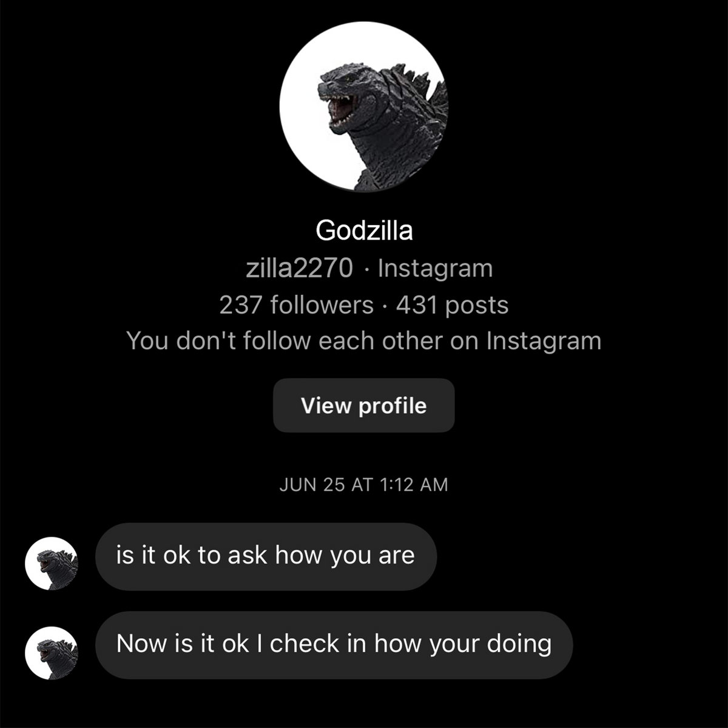This screenshot has height=728, width=728.
Task: Select the Godzilla display name
Action: pos(364,231)
